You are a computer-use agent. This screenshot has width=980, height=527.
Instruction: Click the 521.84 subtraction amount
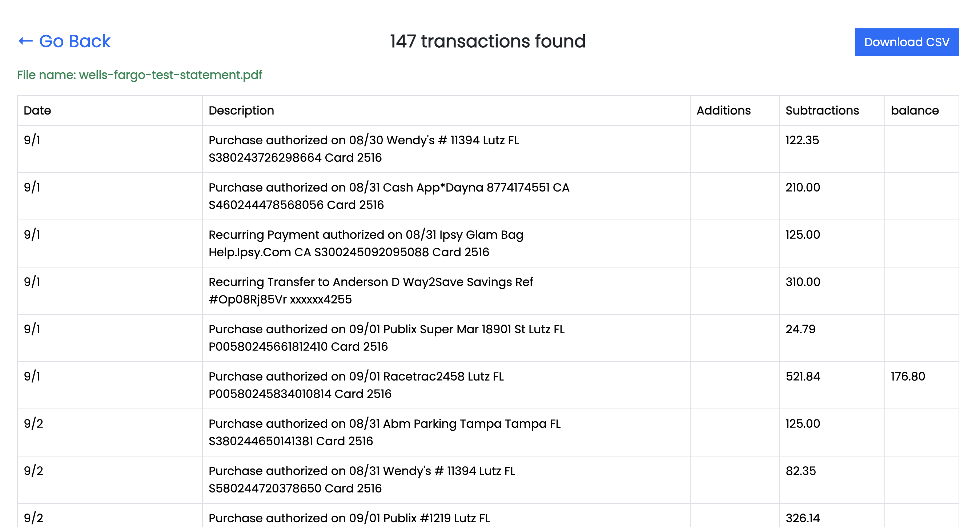tap(802, 376)
